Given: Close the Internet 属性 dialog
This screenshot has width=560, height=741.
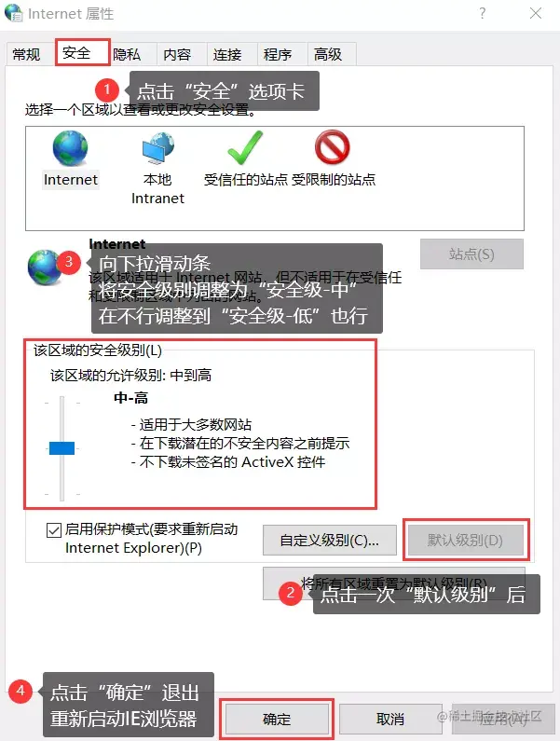Looking at the screenshot, I should pos(536,13).
